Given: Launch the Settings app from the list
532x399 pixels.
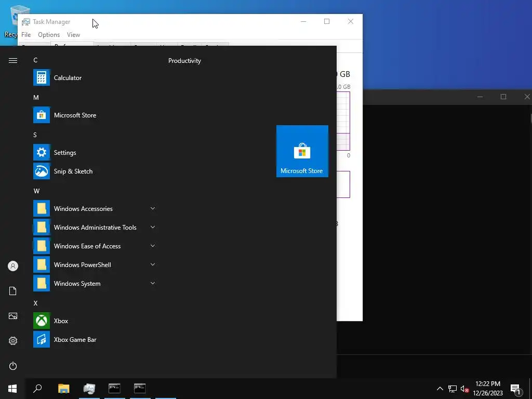Looking at the screenshot, I should click(x=95, y=152).
